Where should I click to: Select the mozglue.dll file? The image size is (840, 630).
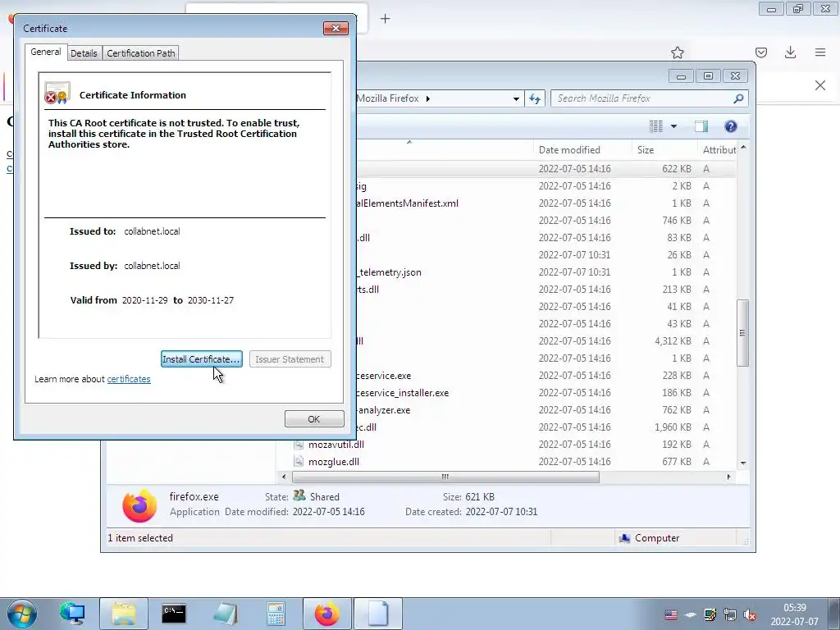click(334, 462)
